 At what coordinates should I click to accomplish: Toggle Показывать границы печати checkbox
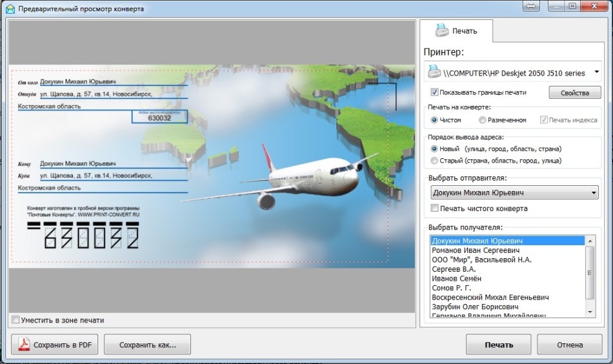pyautogui.click(x=434, y=92)
